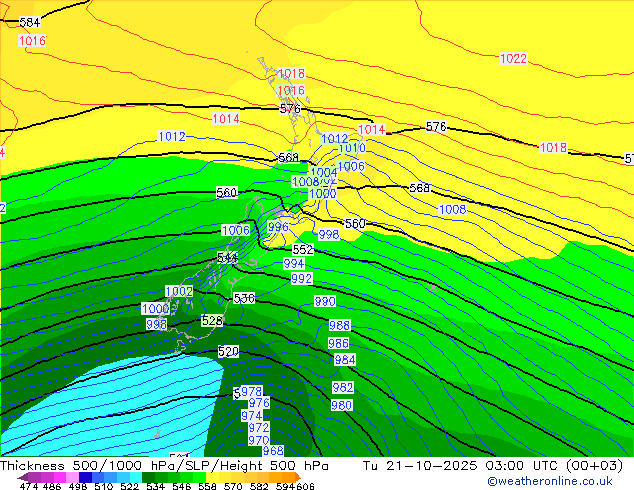Click the blue "992" isobar label
Screen dimensions: 634x490
tap(302, 279)
